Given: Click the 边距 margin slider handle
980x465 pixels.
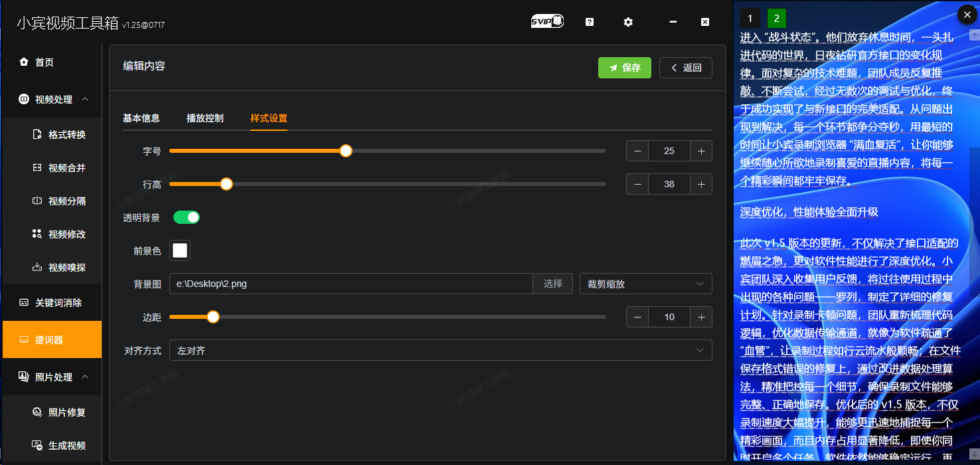Looking at the screenshot, I should point(213,317).
